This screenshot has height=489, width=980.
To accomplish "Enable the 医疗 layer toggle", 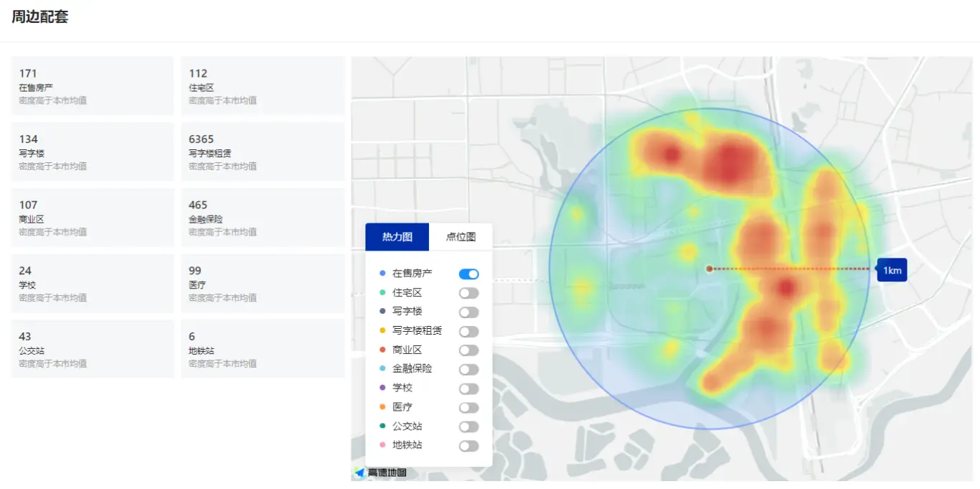I will 468,408.
